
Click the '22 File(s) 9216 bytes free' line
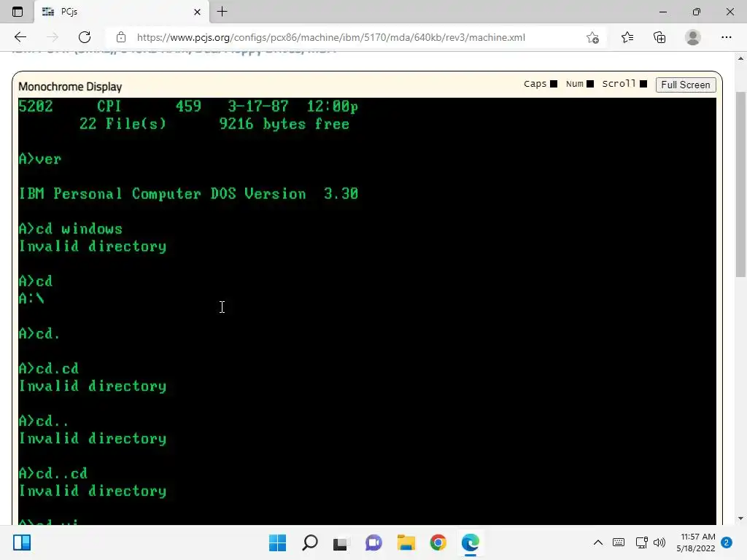click(214, 124)
